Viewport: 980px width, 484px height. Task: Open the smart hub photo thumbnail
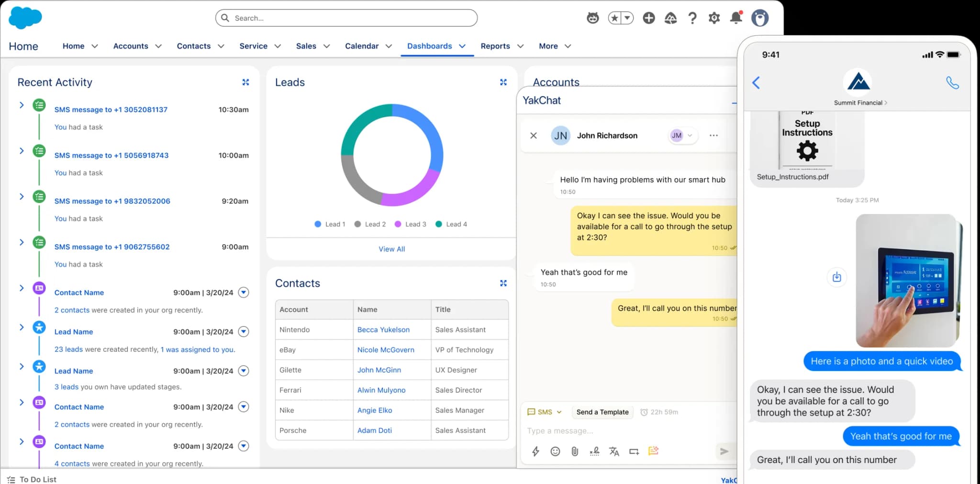click(907, 281)
